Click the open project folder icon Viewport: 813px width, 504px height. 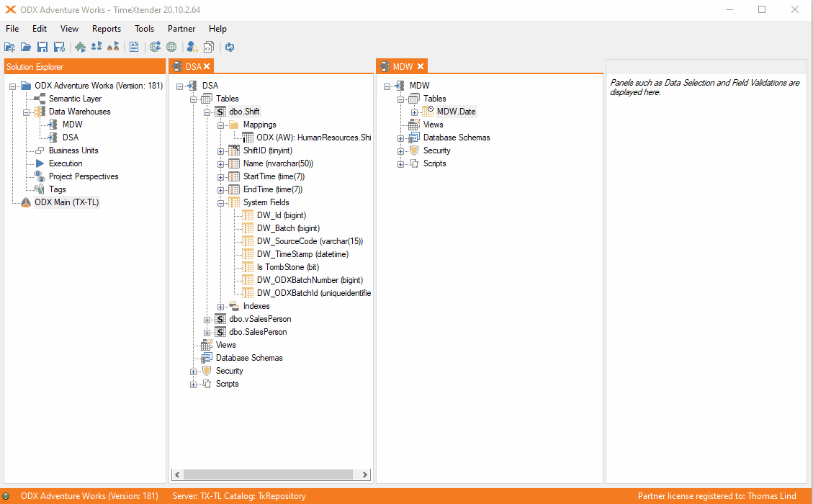pos(26,48)
